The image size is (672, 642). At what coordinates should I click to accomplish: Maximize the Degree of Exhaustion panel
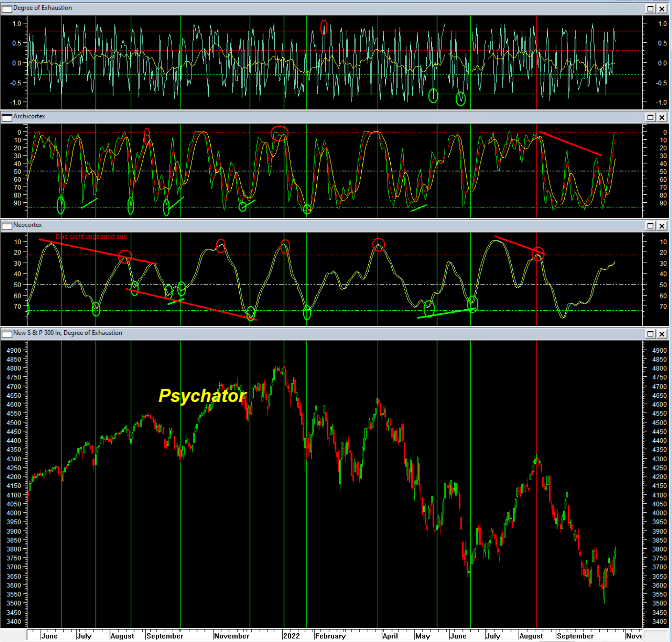(x=650, y=9)
